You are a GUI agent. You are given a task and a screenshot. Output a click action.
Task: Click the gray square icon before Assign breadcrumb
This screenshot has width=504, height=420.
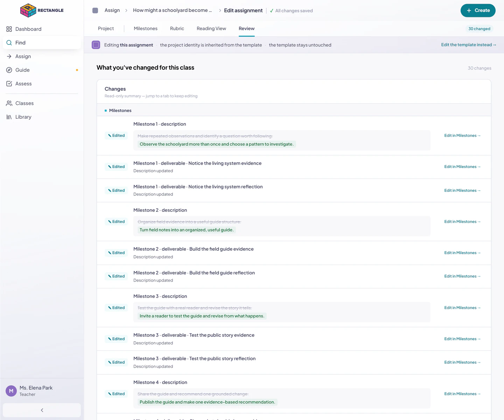pyautogui.click(x=95, y=10)
